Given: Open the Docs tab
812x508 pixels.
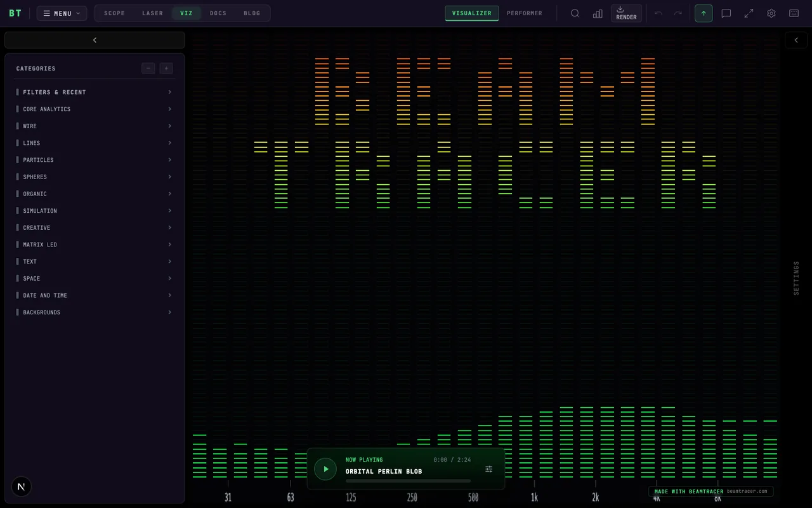Looking at the screenshot, I should (218, 13).
